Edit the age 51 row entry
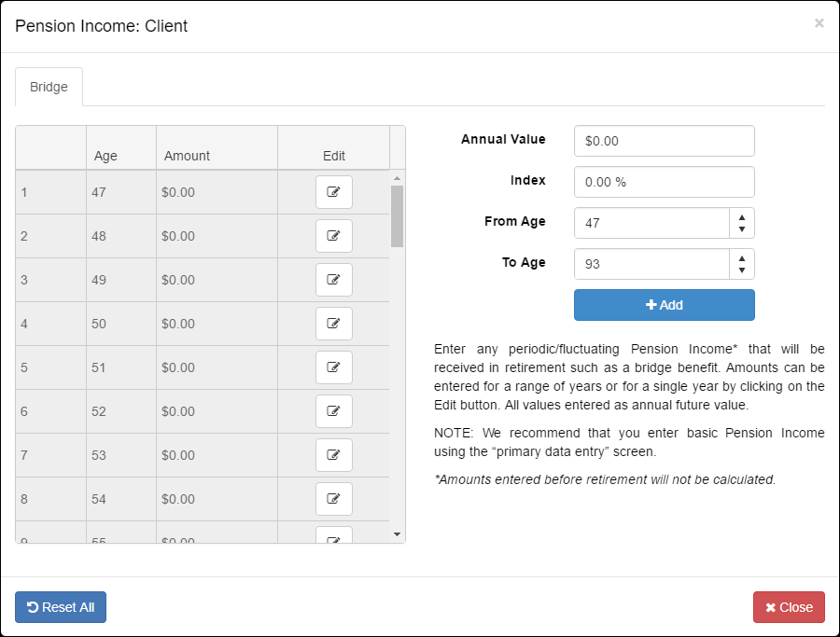This screenshot has height=637, width=840. [333, 367]
